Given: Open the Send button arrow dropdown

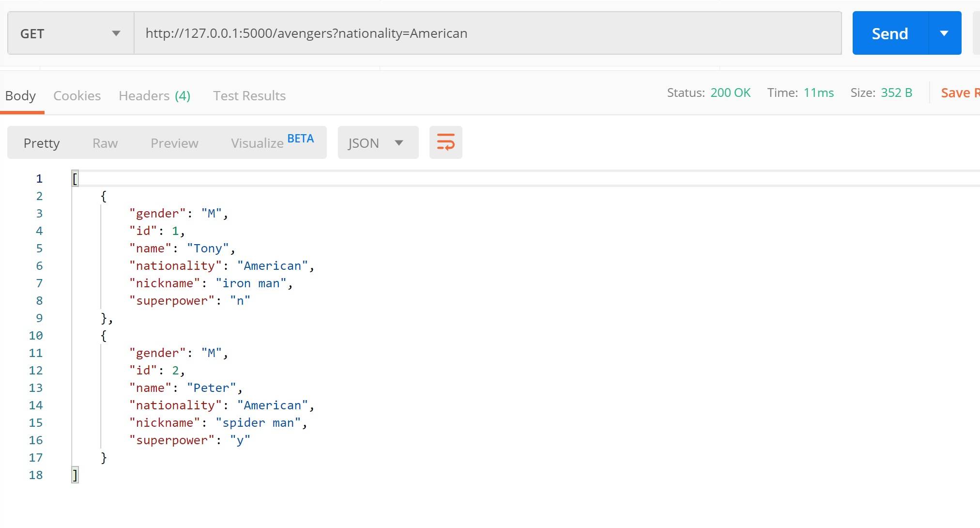Looking at the screenshot, I should tap(945, 33).
